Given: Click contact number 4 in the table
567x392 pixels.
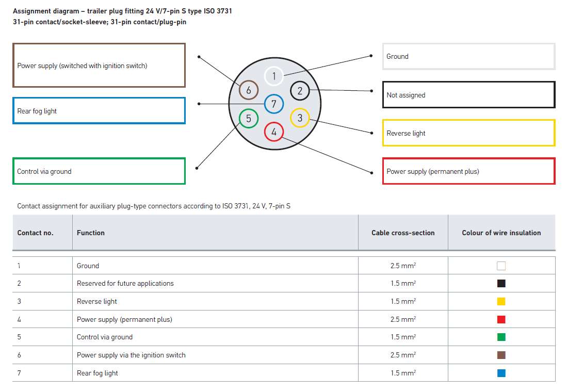Looking at the screenshot, I should [x=19, y=319].
